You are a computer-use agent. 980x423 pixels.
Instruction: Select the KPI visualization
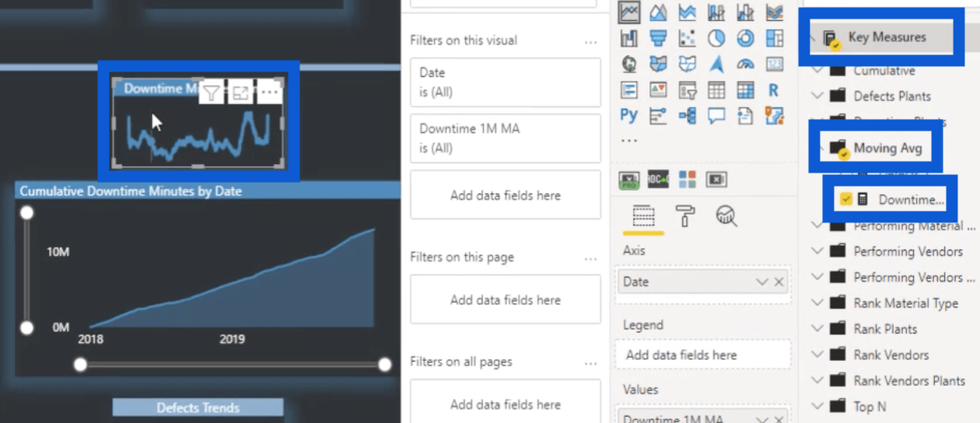tap(658, 89)
